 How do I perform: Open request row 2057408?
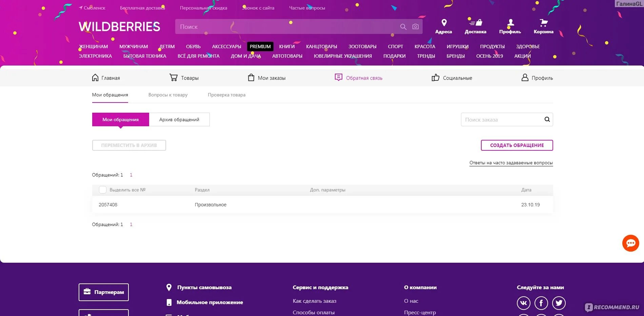pos(322,205)
